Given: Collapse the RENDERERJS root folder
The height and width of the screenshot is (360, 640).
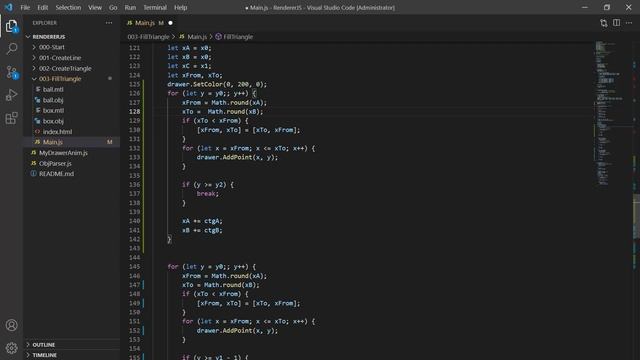Looking at the screenshot, I should pos(49,37).
